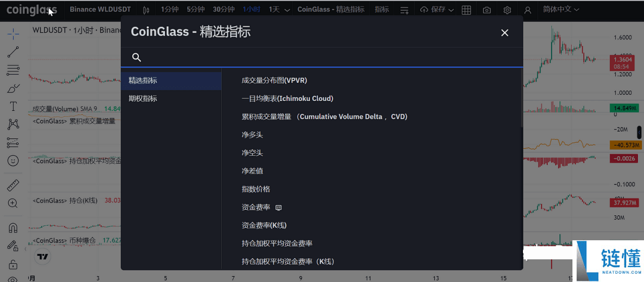Select the 1小时 timeframe
Screen dimensions: 644x282
coord(252,10)
